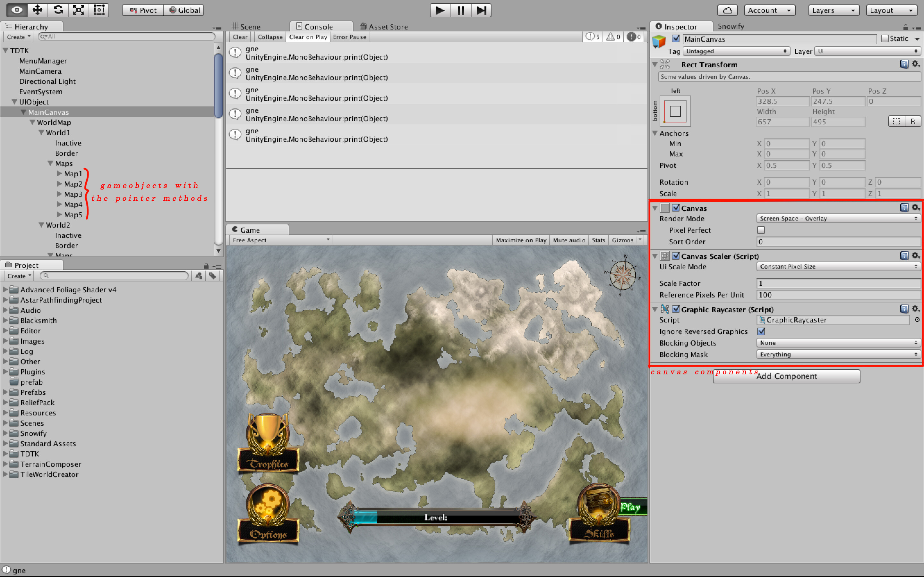Screen dimensions: 924x577
Task: Select the Rect transform tool
Action: pyautogui.click(x=99, y=10)
